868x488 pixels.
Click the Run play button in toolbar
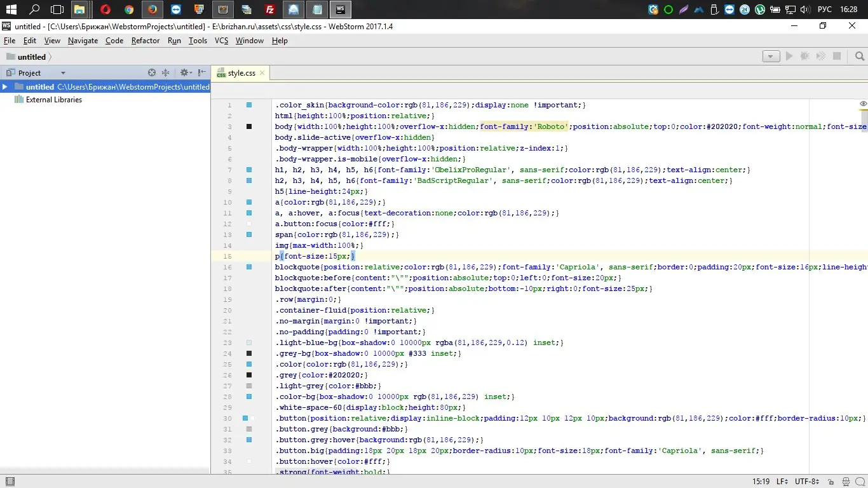[789, 57]
